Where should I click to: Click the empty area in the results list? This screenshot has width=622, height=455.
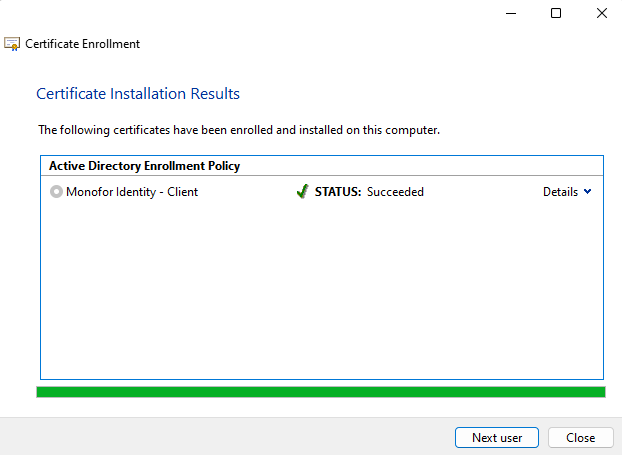[x=320, y=290]
